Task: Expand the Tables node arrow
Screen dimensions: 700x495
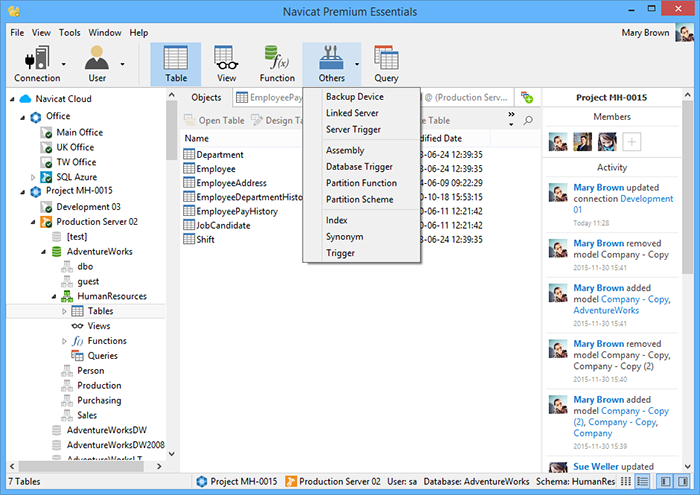Action: [64, 311]
